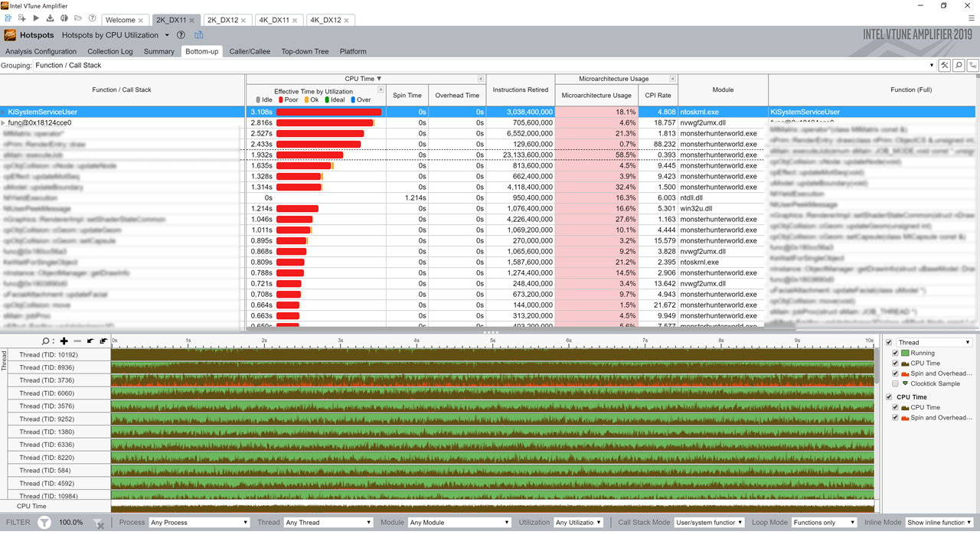The image size is (980, 551).
Task: Sort by the CPI Rate column header
Action: click(658, 95)
